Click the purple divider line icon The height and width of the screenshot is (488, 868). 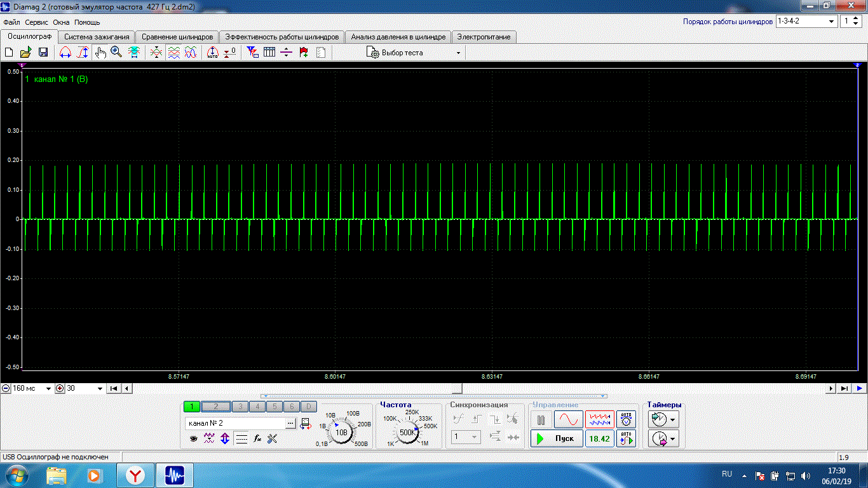point(286,53)
